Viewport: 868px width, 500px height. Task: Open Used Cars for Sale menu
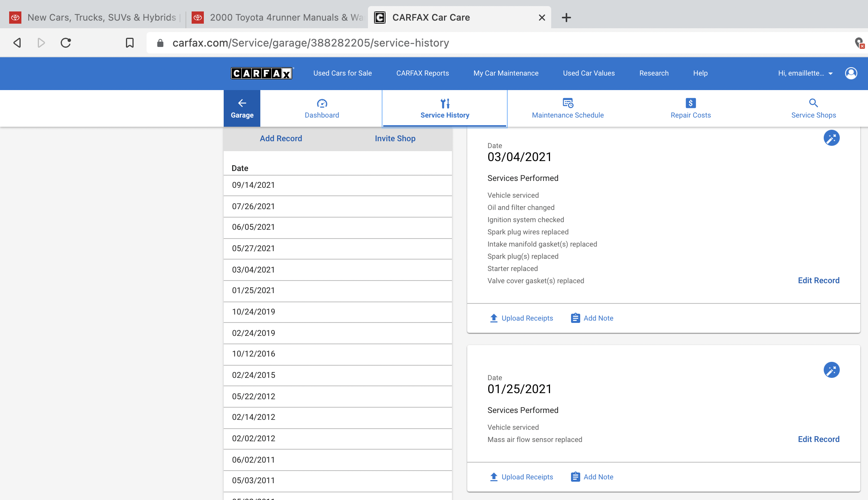342,73
